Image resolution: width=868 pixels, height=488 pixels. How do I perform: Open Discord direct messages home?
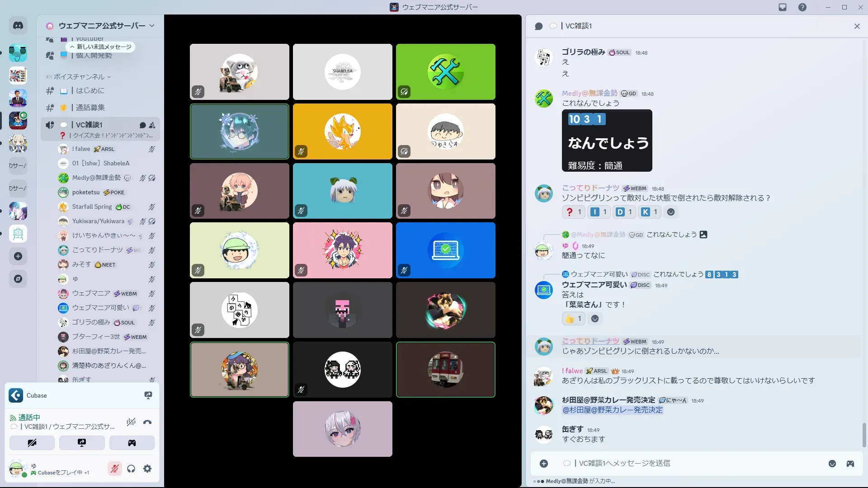point(18,26)
